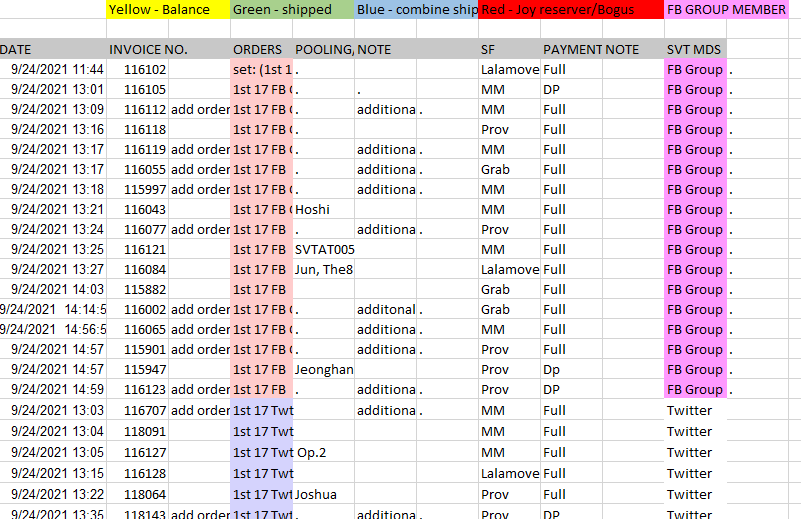Image resolution: width=801 pixels, height=519 pixels.
Task: Click invoice number 116119
Action: coord(137,149)
